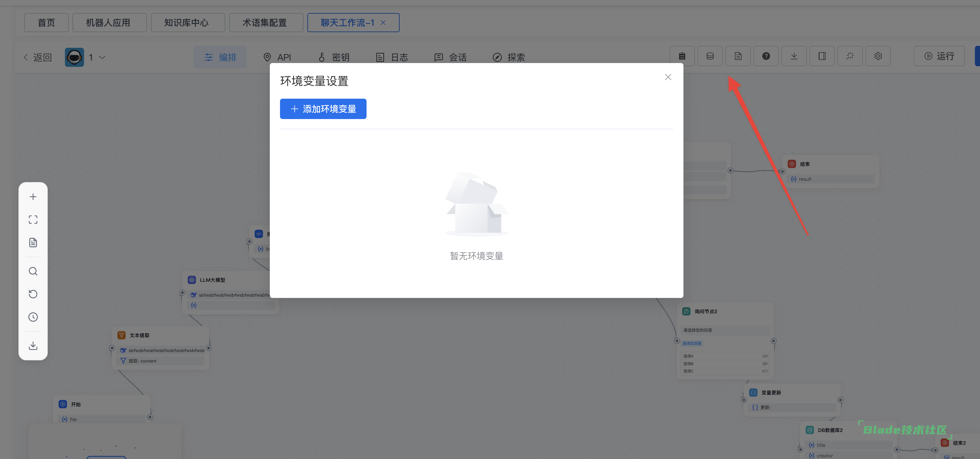Click the file variable in 开始 node
This screenshot has width=980, height=459.
(x=102, y=420)
